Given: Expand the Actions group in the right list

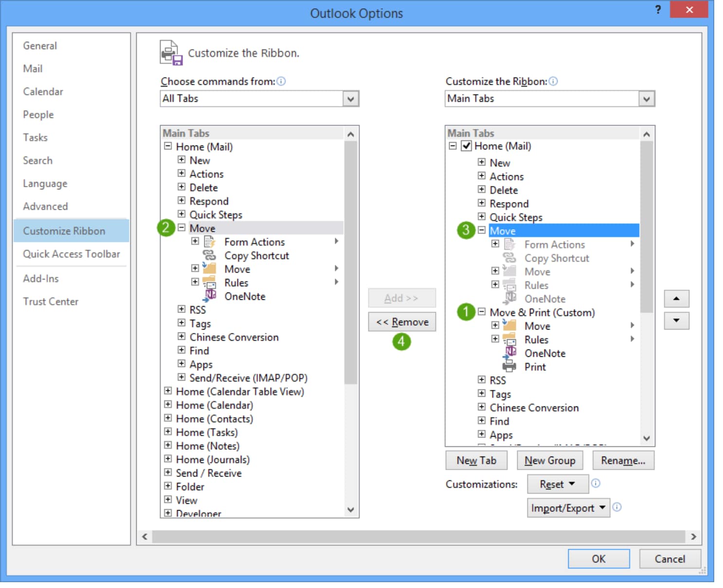Looking at the screenshot, I should click(x=481, y=176).
